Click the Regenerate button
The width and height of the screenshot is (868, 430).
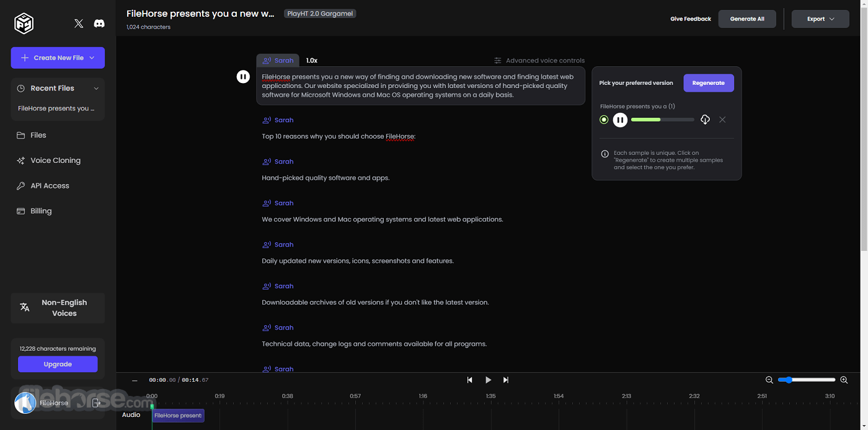(709, 83)
